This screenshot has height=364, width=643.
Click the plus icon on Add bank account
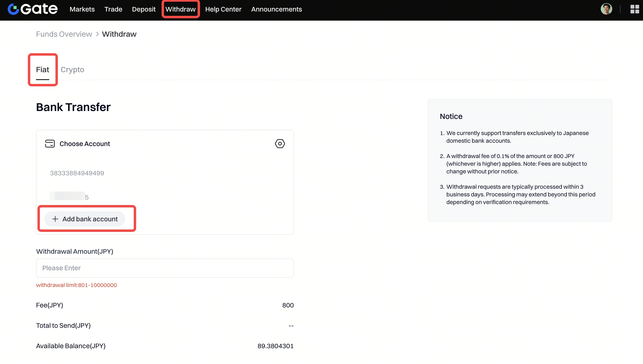point(55,219)
